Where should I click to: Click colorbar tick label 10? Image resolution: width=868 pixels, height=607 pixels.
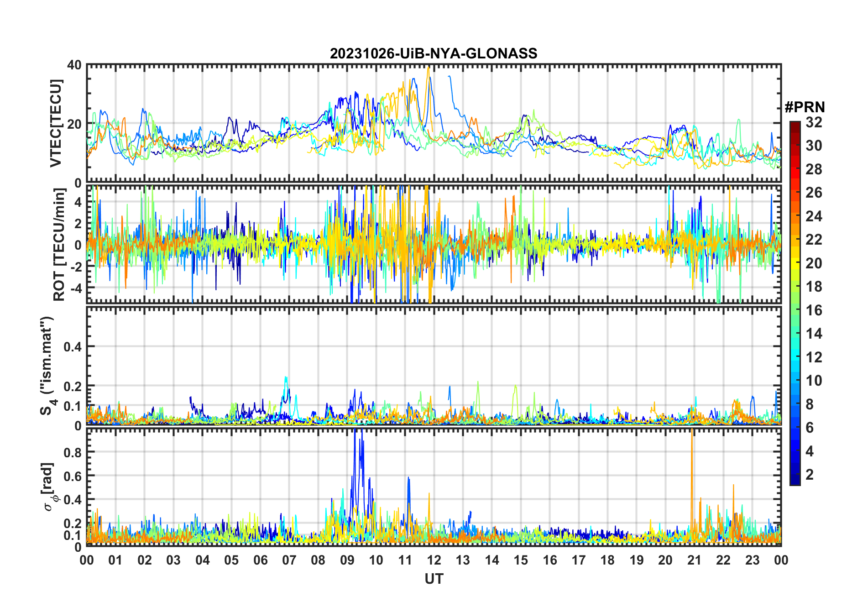[x=814, y=381]
